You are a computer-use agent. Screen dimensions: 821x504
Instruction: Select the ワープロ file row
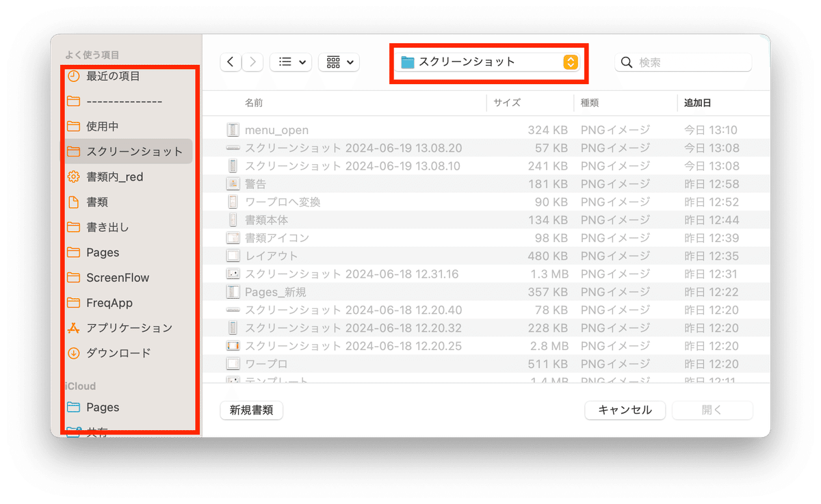pyautogui.click(x=486, y=364)
